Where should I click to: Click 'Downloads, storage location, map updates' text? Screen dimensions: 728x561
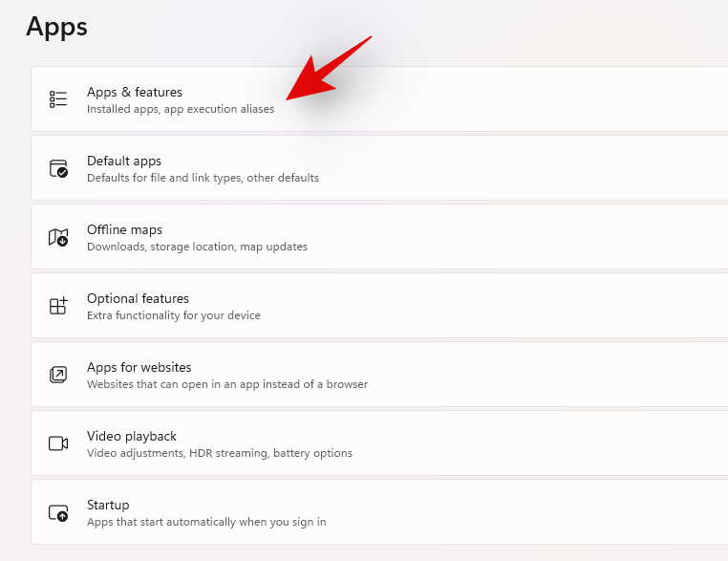tap(198, 247)
